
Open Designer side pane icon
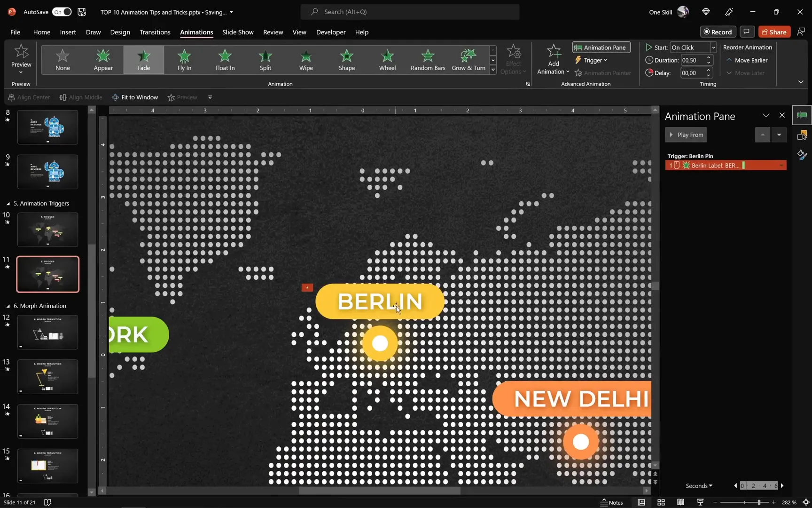(x=802, y=154)
